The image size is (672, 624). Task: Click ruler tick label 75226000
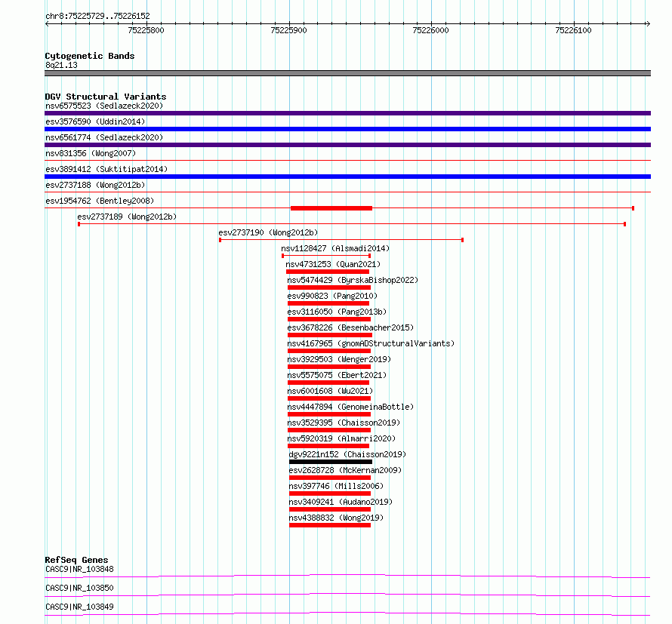[430, 30]
